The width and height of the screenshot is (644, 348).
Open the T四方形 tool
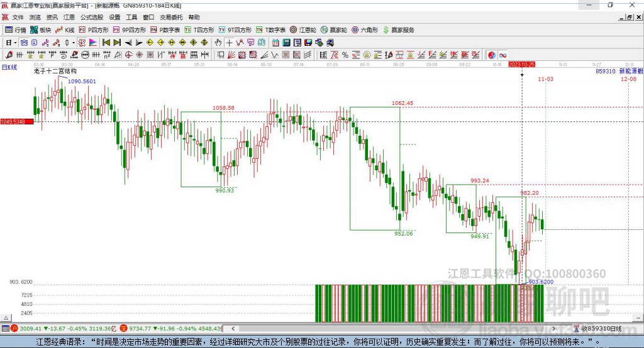point(199,30)
